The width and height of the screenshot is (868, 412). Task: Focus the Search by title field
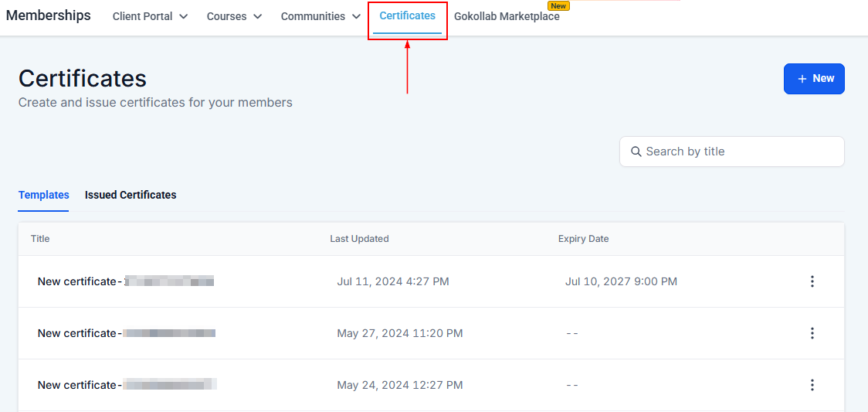(x=737, y=152)
